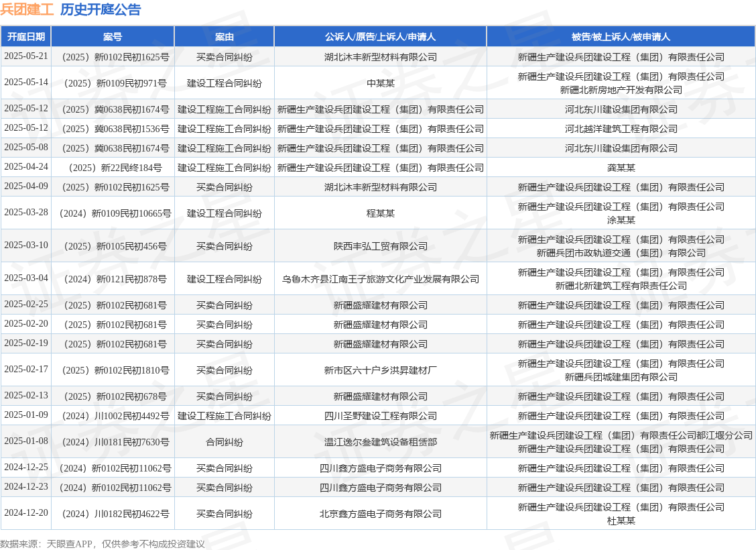Click defendant 杜某某
This screenshot has height=550, width=756.
621,520
